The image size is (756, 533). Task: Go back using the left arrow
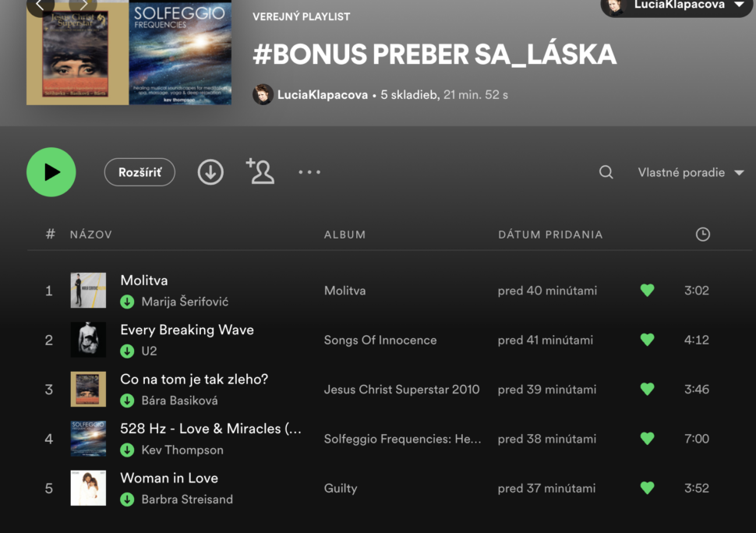coord(40,5)
